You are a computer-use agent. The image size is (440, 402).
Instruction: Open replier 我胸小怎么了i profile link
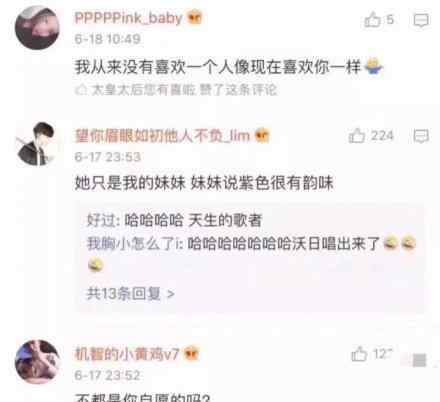click(133, 243)
